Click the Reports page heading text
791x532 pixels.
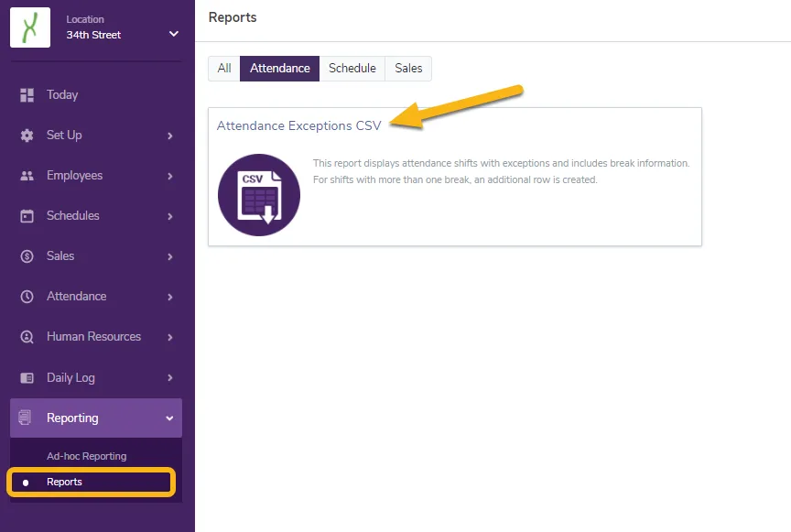233,17
